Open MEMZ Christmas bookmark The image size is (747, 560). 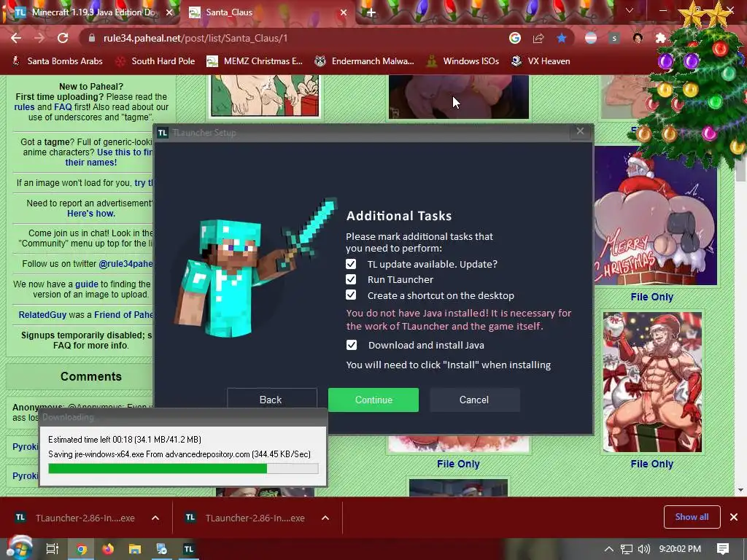(255, 61)
